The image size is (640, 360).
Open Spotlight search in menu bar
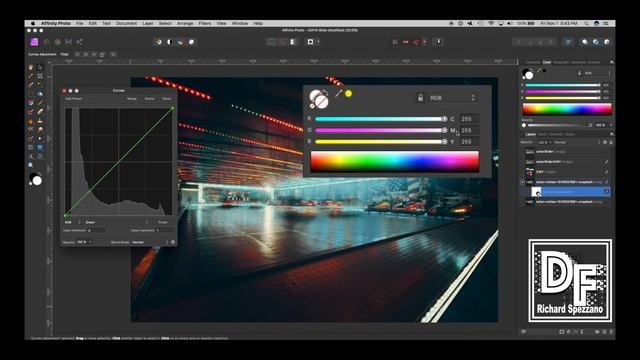pos(586,24)
